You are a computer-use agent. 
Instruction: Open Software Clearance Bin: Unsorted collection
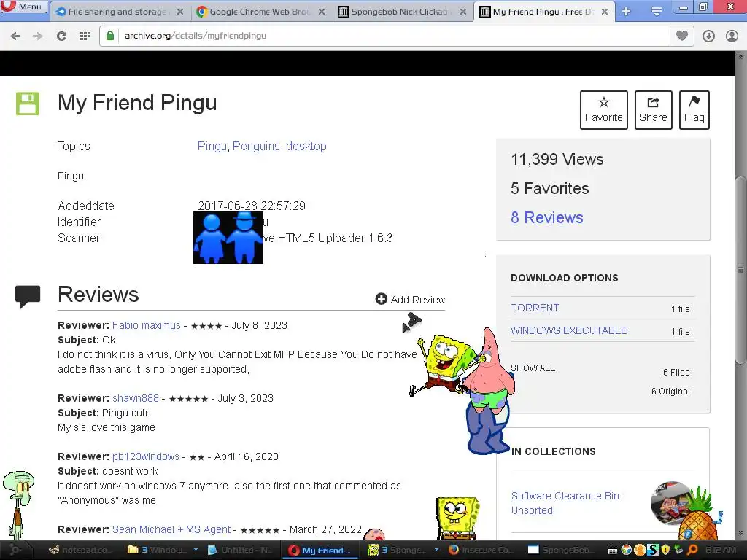[x=566, y=503]
